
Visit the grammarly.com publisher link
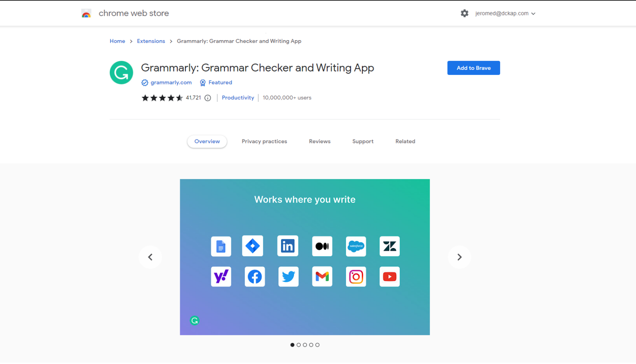(x=171, y=83)
